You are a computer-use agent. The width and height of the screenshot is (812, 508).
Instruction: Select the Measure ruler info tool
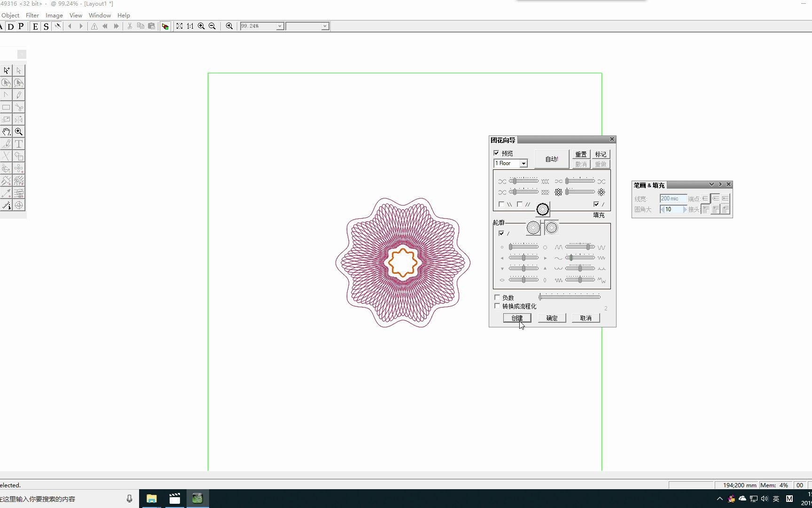pos(7,205)
